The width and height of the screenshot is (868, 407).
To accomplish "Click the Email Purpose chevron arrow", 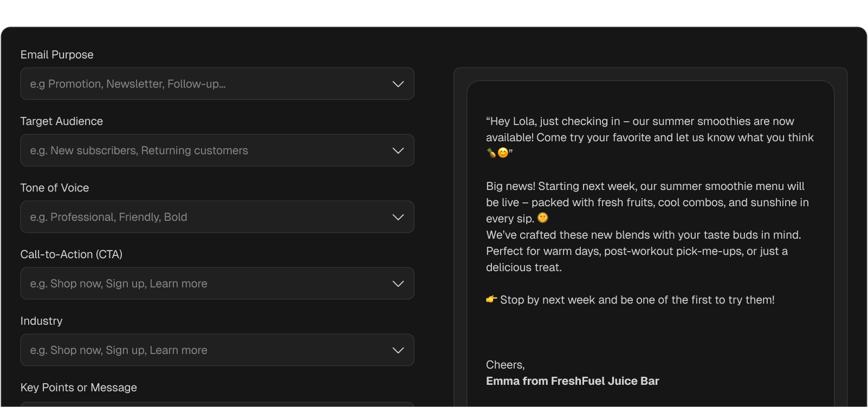I will tap(398, 84).
